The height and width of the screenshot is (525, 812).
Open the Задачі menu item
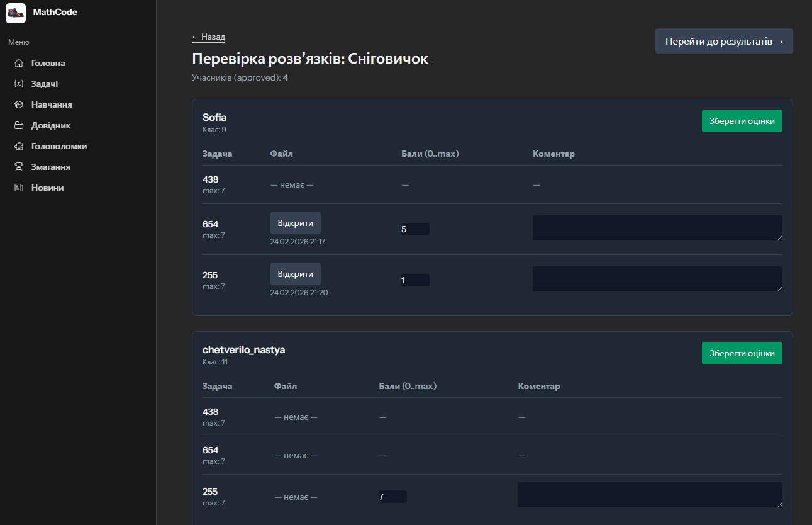[x=45, y=84]
